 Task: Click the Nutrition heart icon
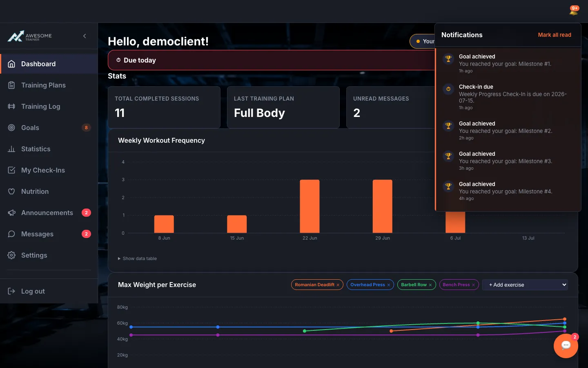tap(11, 191)
